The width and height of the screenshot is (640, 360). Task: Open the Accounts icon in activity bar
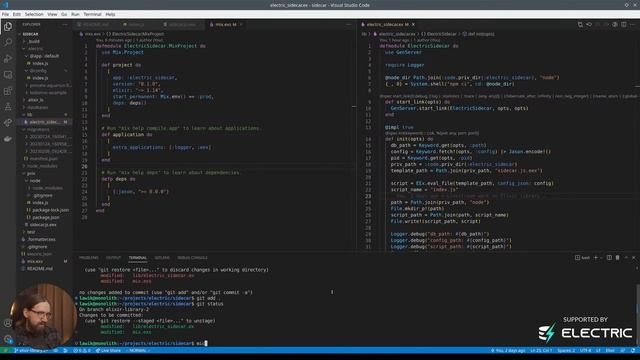pos(8,323)
